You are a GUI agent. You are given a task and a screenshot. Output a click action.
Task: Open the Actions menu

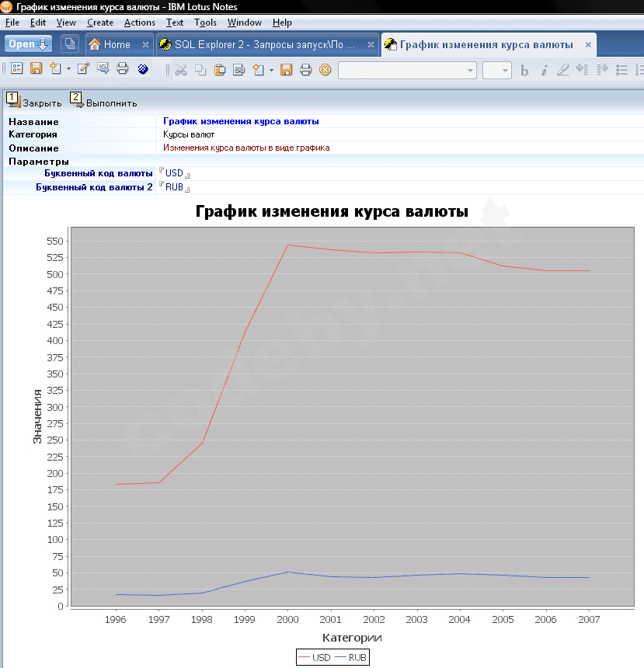(x=140, y=23)
